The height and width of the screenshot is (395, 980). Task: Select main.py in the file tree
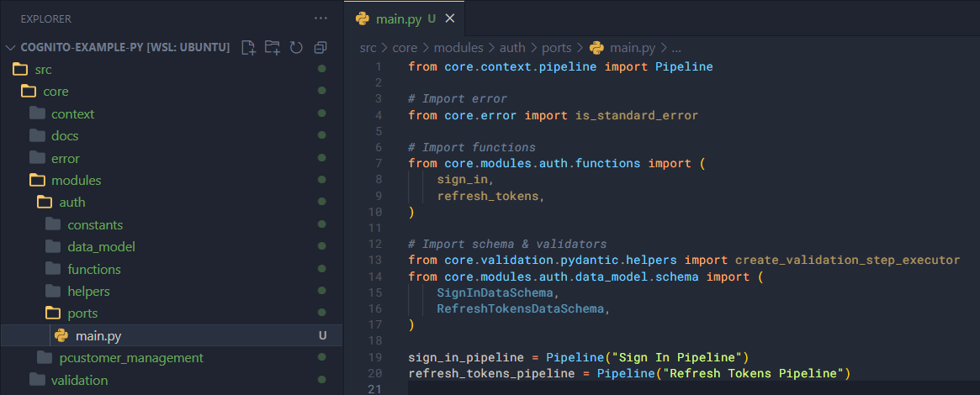point(98,336)
